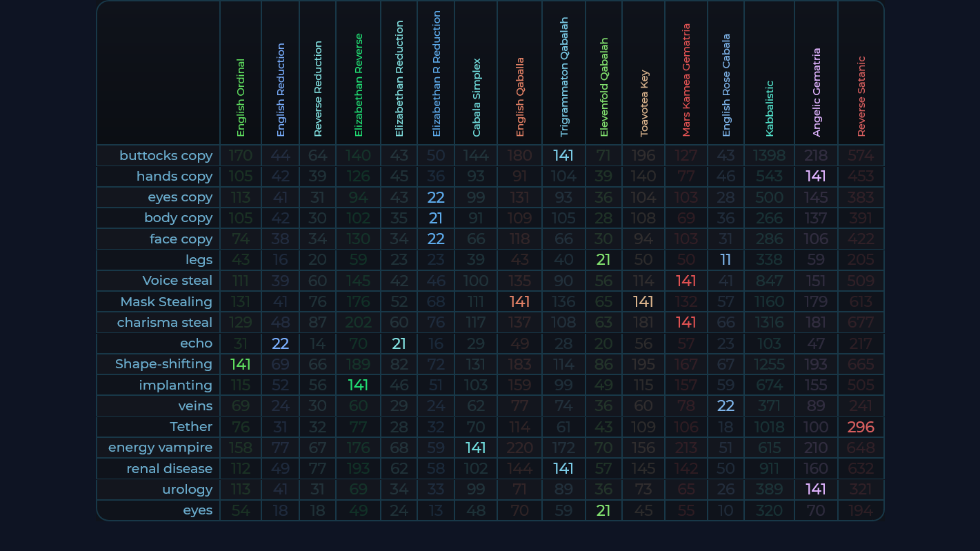This screenshot has height=551, width=980.
Task: Select the Angelic Gematria column header
Action: 817,92
